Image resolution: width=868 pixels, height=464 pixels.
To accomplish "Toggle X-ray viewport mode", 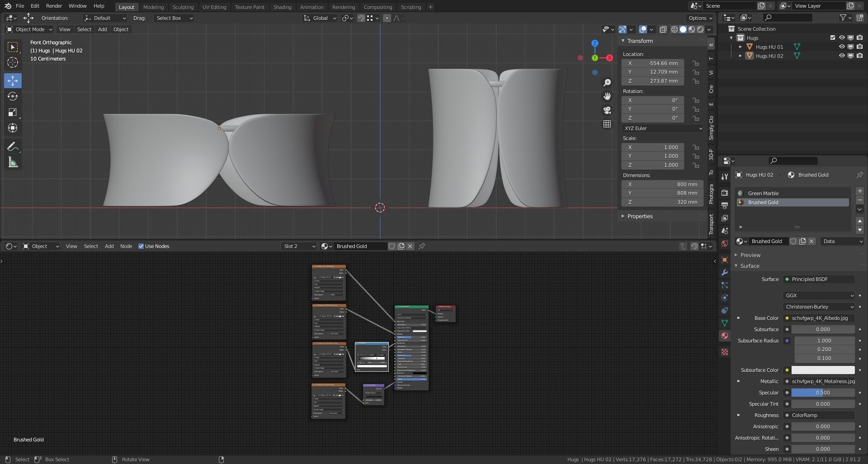I will tap(663, 29).
